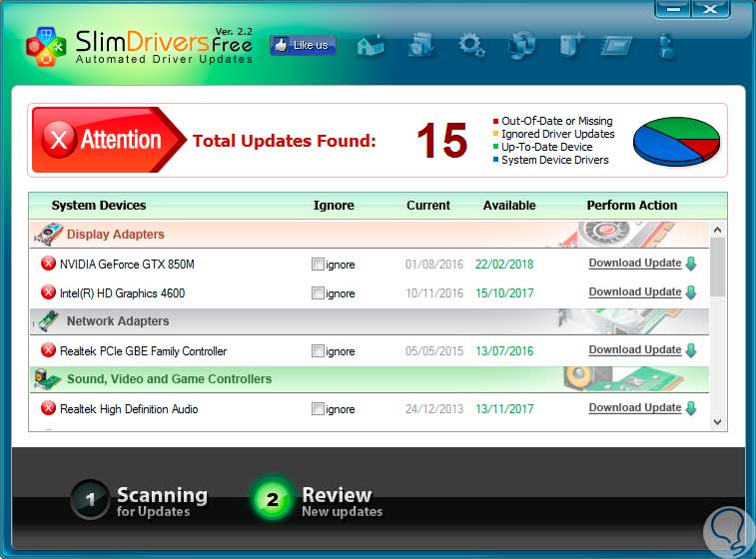This screenshot has height=559, width=756.
Task: Click the Display Adapters graphics card icon
Action: click(48, 235)
